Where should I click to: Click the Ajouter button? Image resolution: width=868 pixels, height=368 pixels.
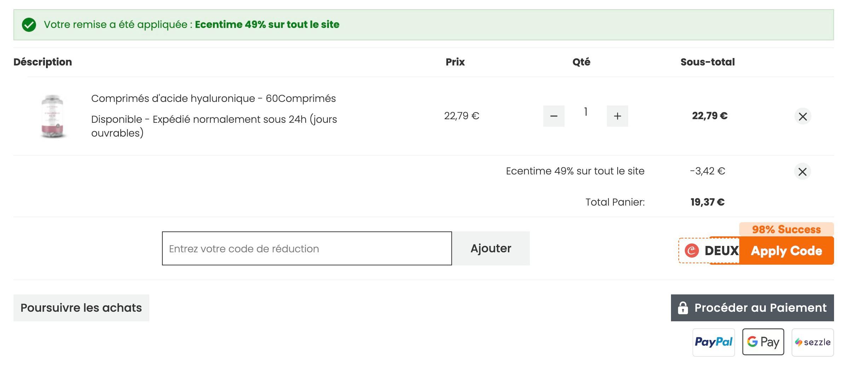coord(491,248)
